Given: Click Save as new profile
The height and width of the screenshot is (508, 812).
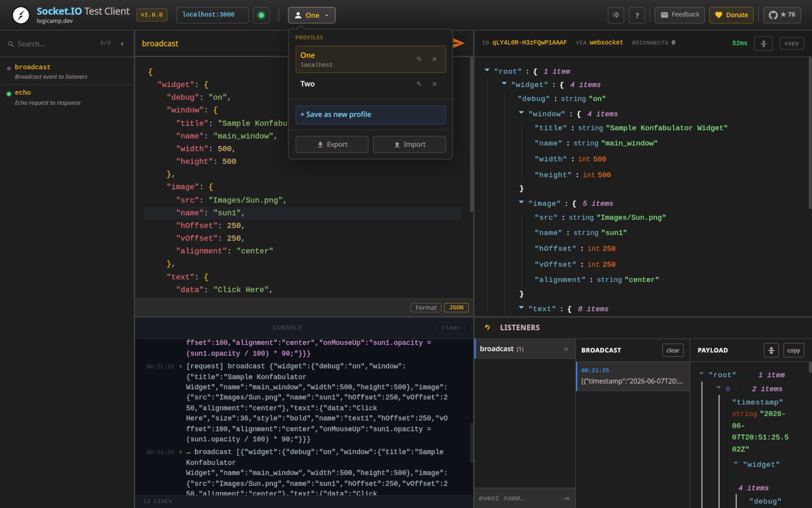Looking at the screenshot, I should click(370, 114).
